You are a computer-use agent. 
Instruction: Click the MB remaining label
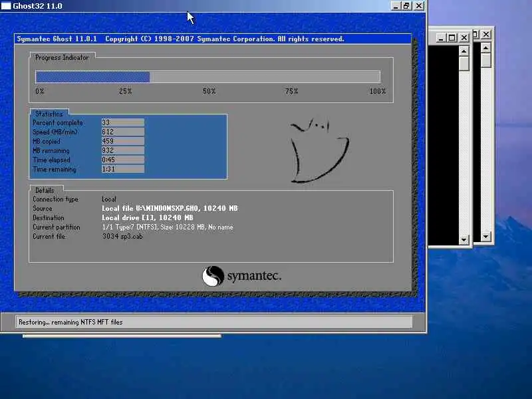point(51,151)
